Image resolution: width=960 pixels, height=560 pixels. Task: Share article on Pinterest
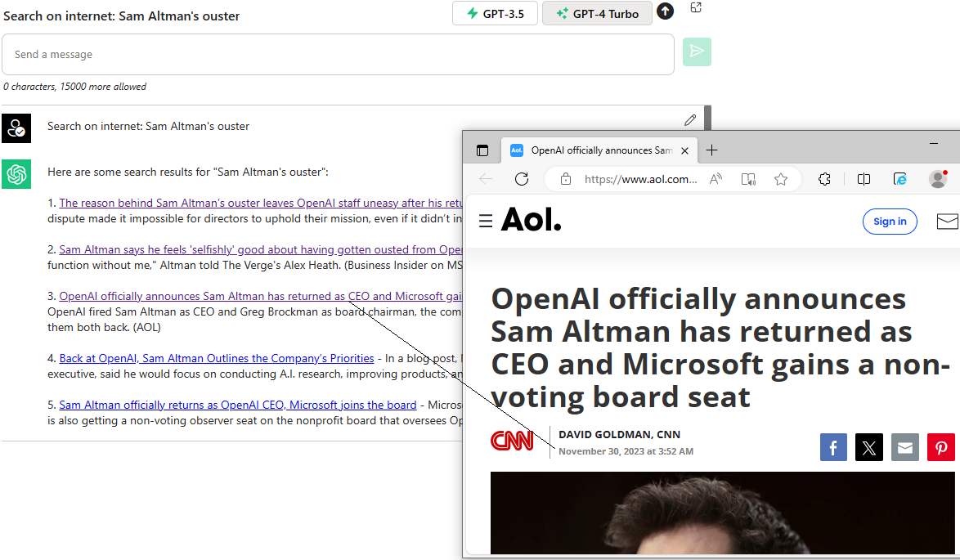pos(941,447)
